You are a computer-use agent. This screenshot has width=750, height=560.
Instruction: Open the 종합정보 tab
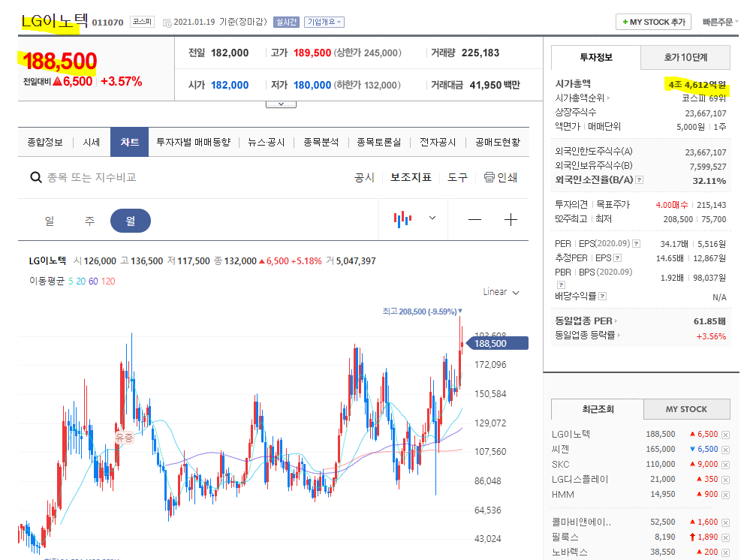[45, 142]
